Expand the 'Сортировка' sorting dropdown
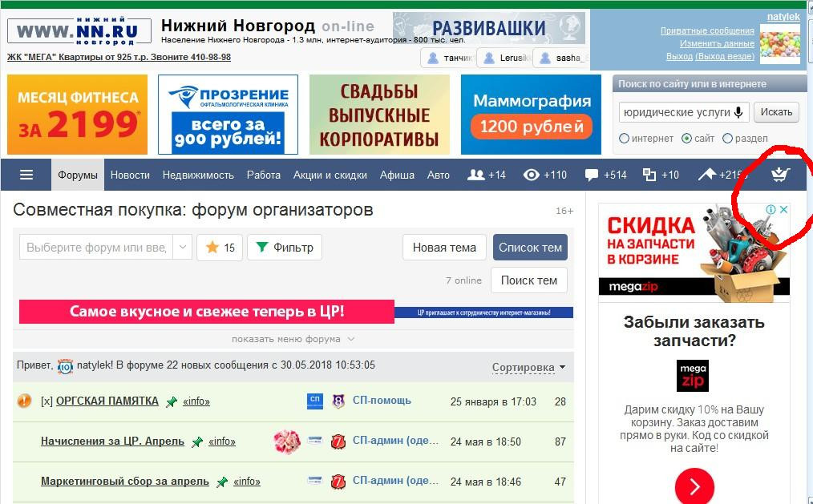The image size is (813, 504). (x=528, y=368)
